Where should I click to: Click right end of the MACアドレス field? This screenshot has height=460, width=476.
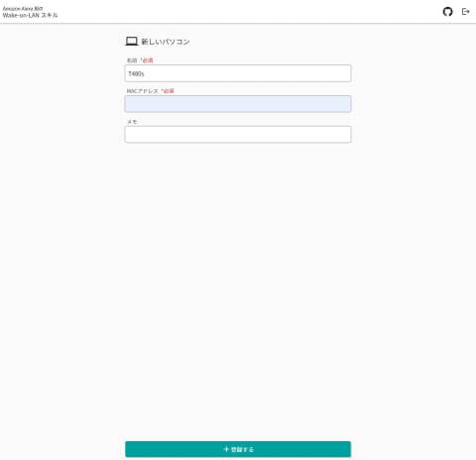coord(345,104)
